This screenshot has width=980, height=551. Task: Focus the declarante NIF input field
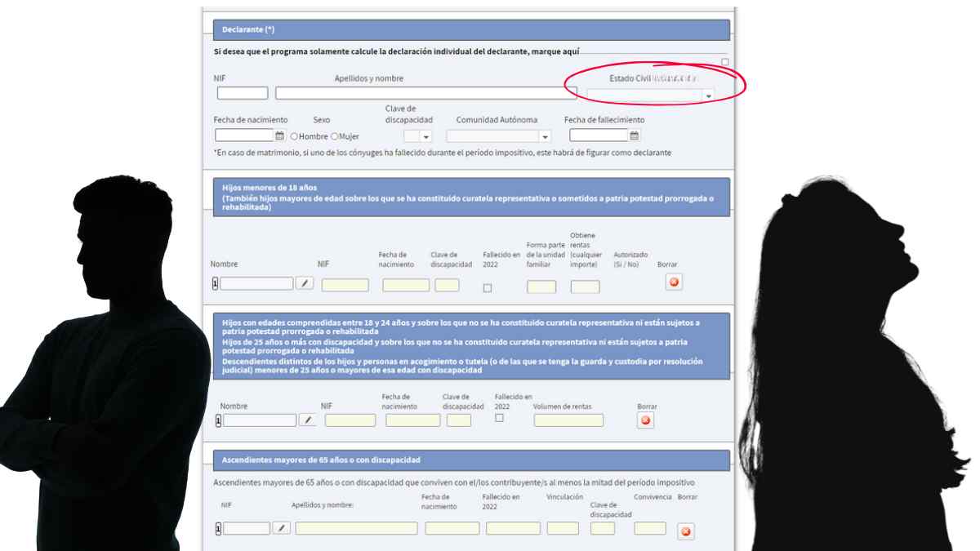243,93
